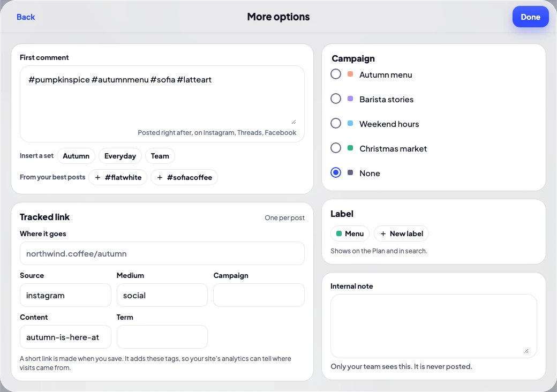This screenshot has width=557, height=392.
Task: Click the Where it goes URL field
Action: tap(162, 253)
